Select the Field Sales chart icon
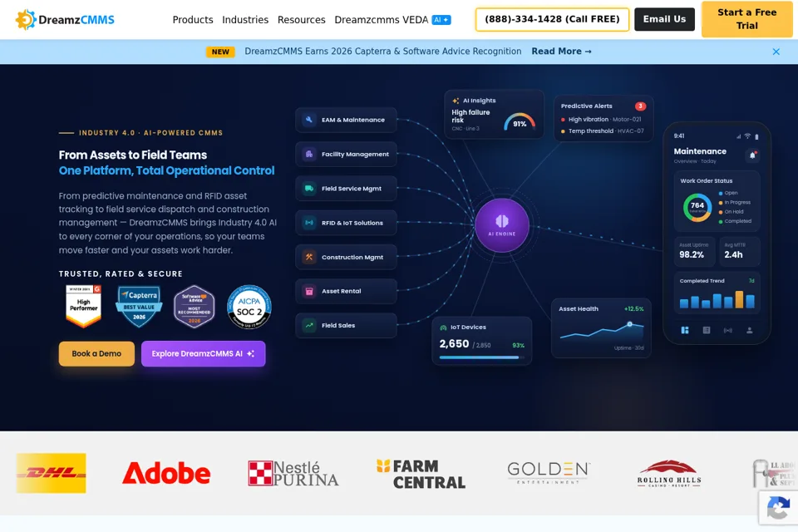798x532 pixels. pos(309,325)
